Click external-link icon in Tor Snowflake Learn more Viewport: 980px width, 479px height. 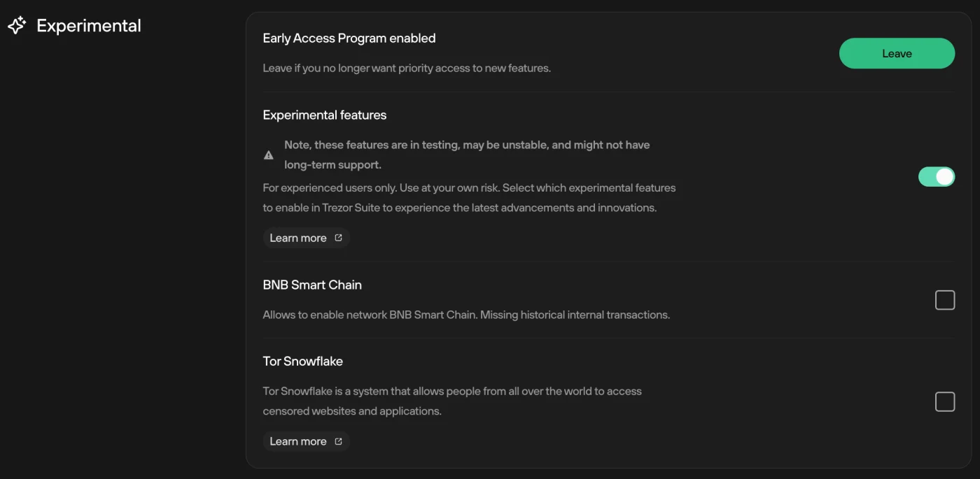coord(339,441)
